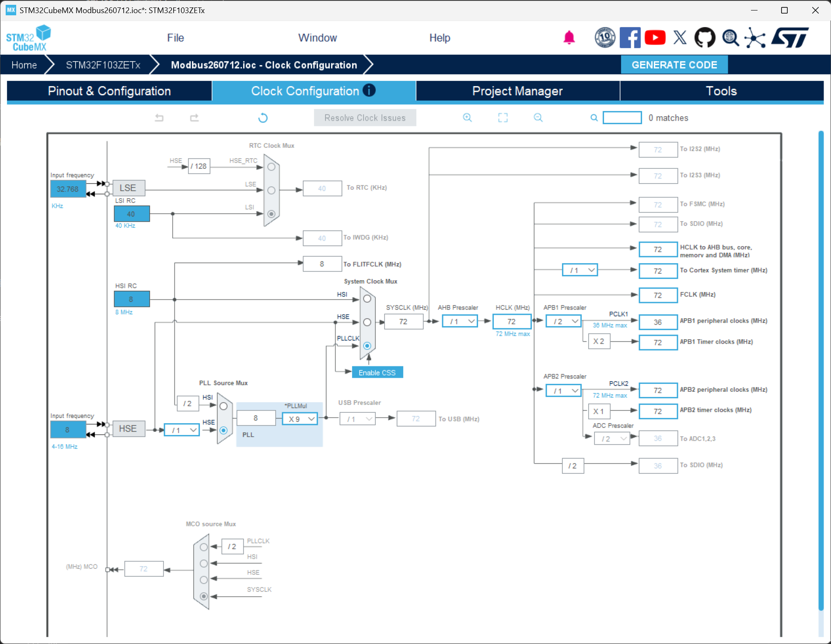Switch to Project Manager tab
Viewport: 831px width, 644px height.
(518, 91)
